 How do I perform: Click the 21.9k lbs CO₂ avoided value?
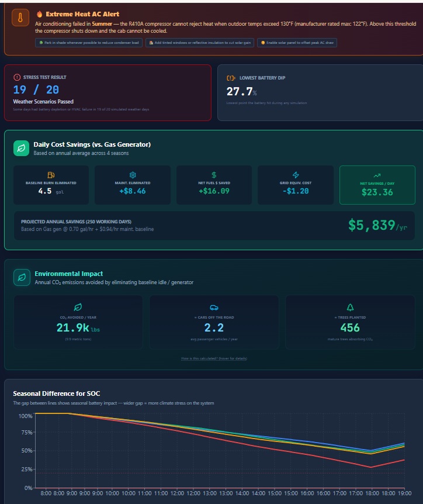(x=78, y=328)
